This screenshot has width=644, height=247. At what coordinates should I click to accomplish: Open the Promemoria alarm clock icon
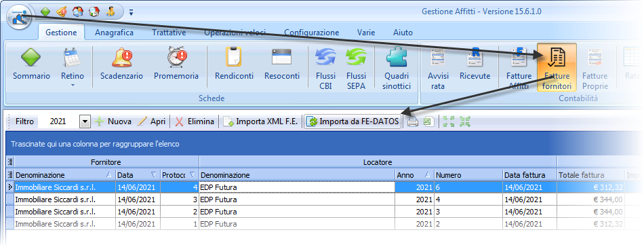(x=176, y=58)
